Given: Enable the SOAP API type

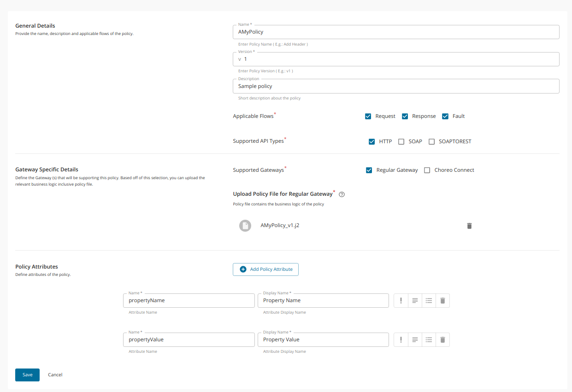Looking at the screenshot, I should (401, 141).
